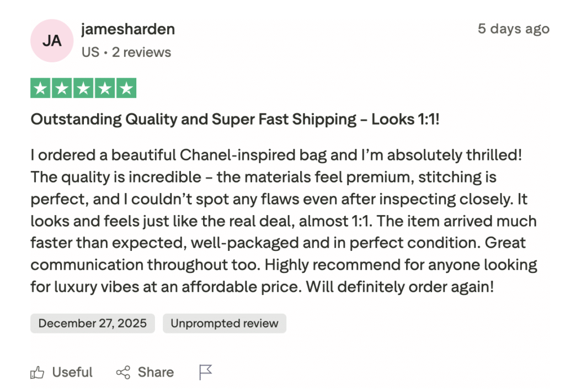The width and height of the screenshot is (565, 392).
Task: Flag this review using the flag icon
Action: point(206,373)
